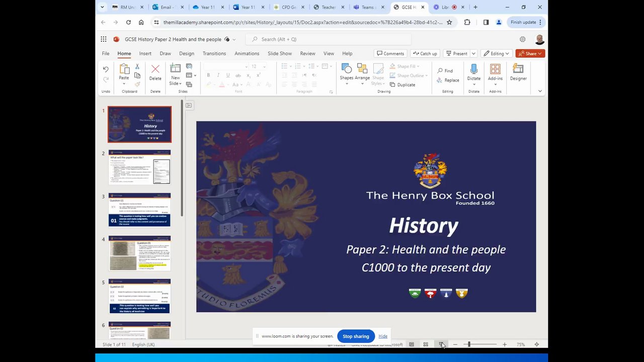Zoom out using the minus button
Screen dimensions: 644x362
point(455,344)
